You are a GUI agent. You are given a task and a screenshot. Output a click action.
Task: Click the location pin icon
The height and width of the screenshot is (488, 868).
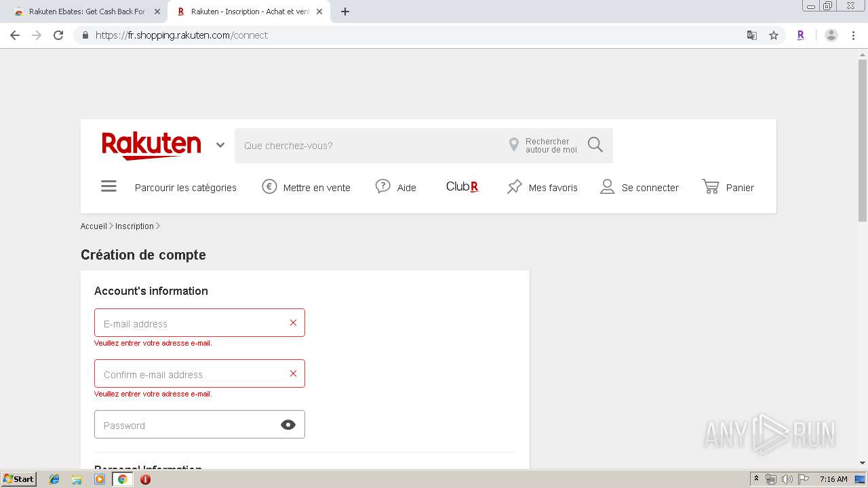[x=514, y=145]
